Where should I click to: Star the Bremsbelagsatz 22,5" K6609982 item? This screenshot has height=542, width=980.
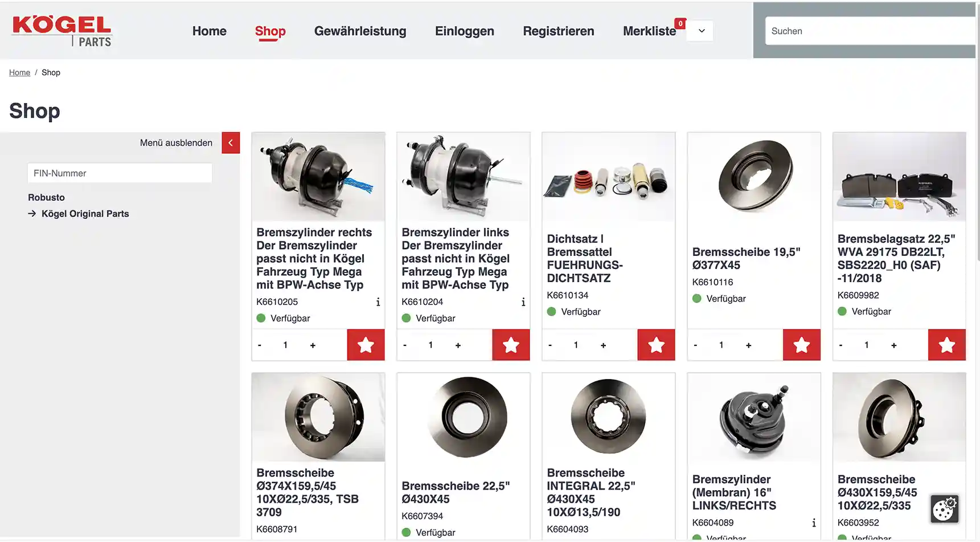click(946, 345)
